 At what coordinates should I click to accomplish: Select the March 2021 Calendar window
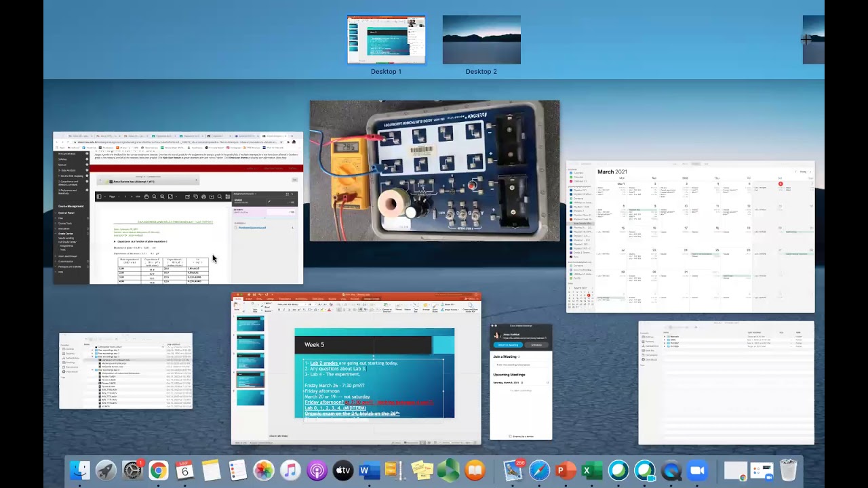pos(690,237)
